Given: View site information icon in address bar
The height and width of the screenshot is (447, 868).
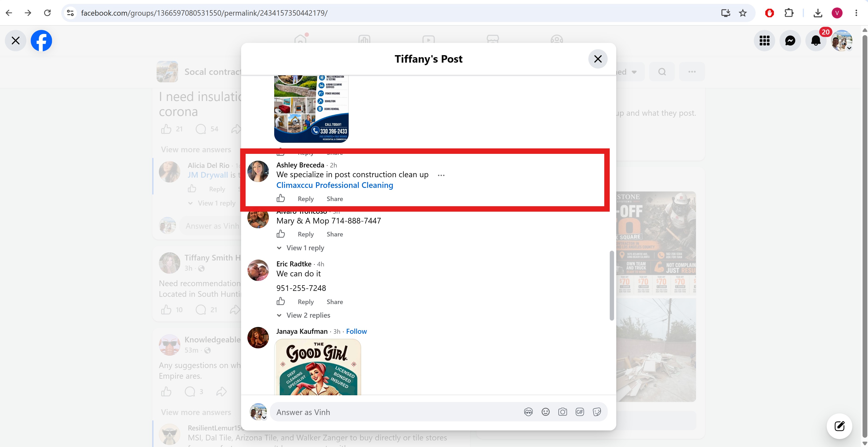Looking at the screenshot, I should click(x=70, y=13).
